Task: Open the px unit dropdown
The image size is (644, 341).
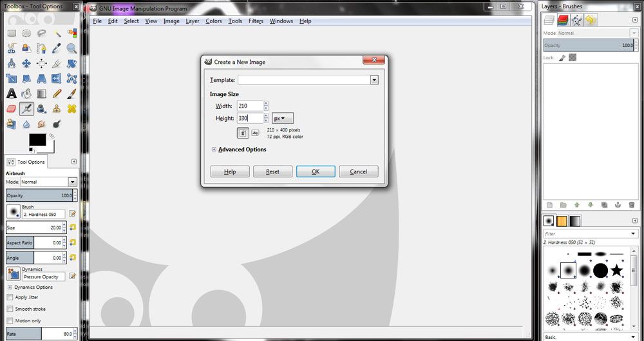Action: (282, 119)
